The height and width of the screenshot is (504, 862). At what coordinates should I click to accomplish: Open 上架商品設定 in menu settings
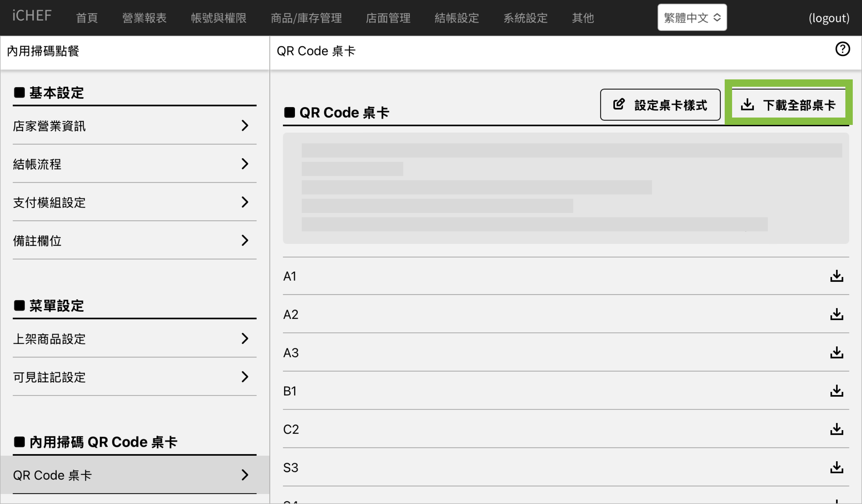click(135, 339)
